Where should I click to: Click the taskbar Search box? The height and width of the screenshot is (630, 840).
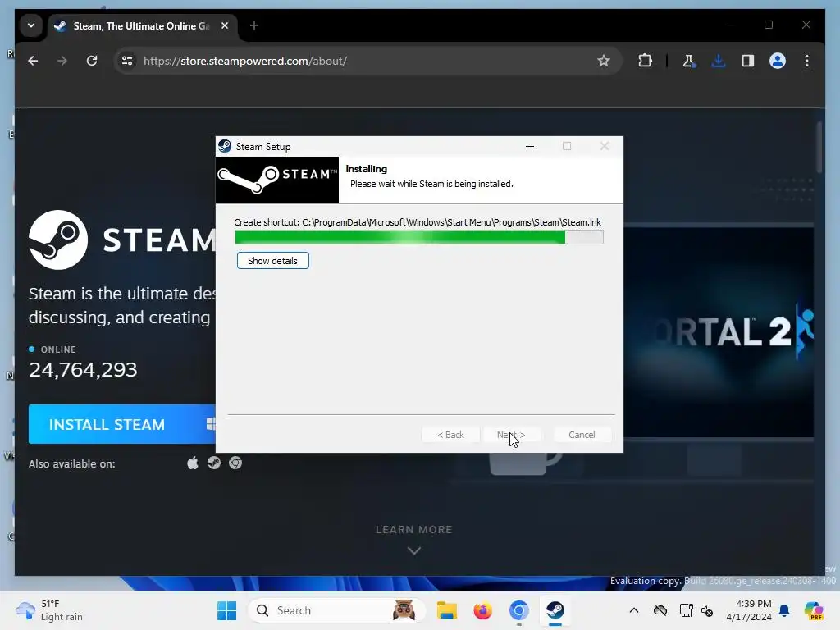tap(336, 610)
